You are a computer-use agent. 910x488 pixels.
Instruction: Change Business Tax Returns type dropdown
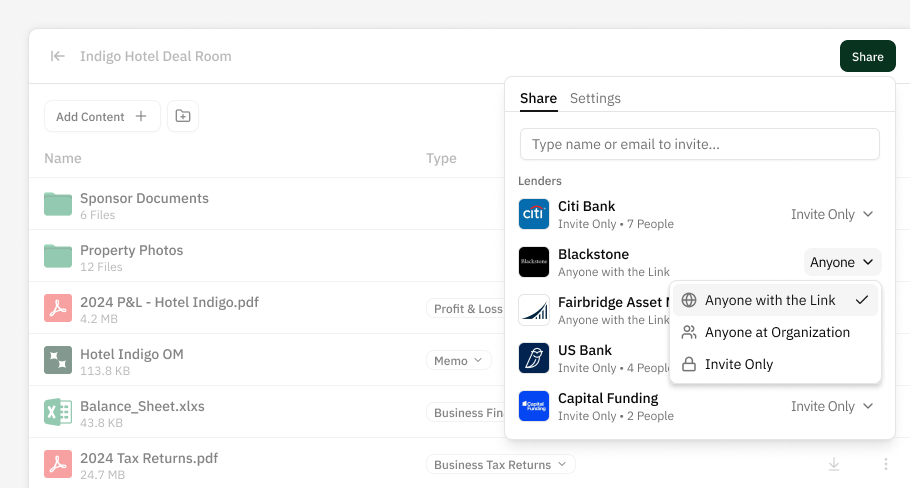pyautogui.click(x=500, y=464)
